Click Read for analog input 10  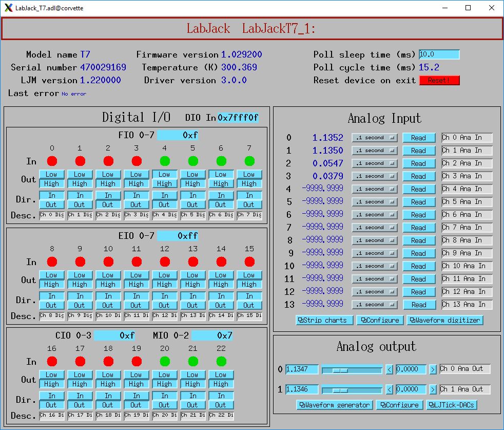[x=419, y=266]
